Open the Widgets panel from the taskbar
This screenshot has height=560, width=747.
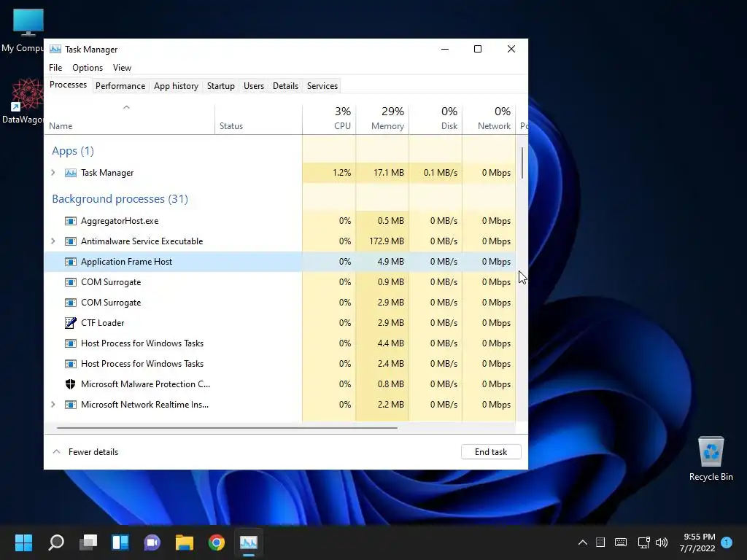[x=120, y=542]
